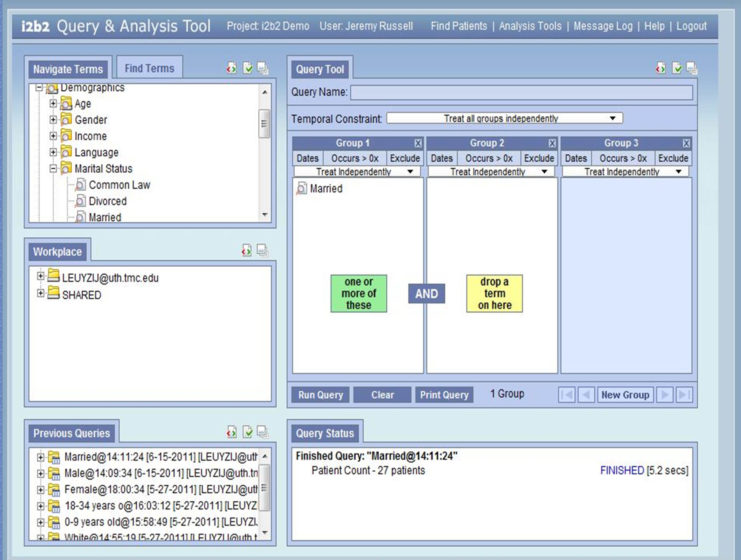
Task: Click the Common Law term document icon
Action: pos(80,185)
